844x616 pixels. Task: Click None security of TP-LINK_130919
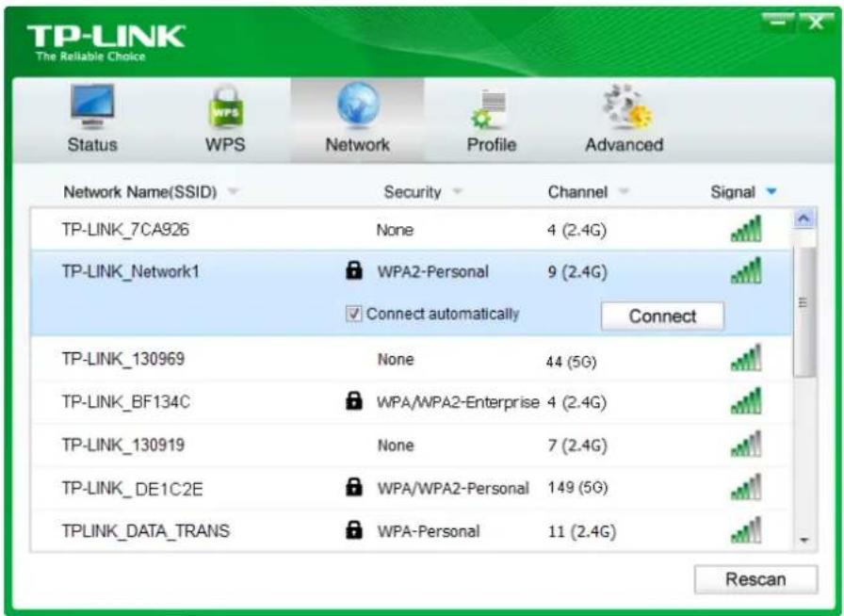(396, 446)
